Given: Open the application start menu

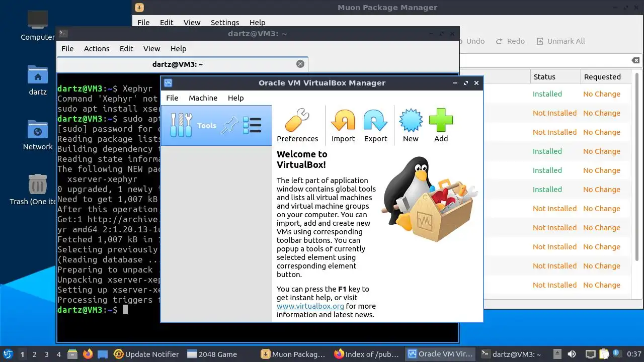Looking at the screenshot, I should [8, 354].
